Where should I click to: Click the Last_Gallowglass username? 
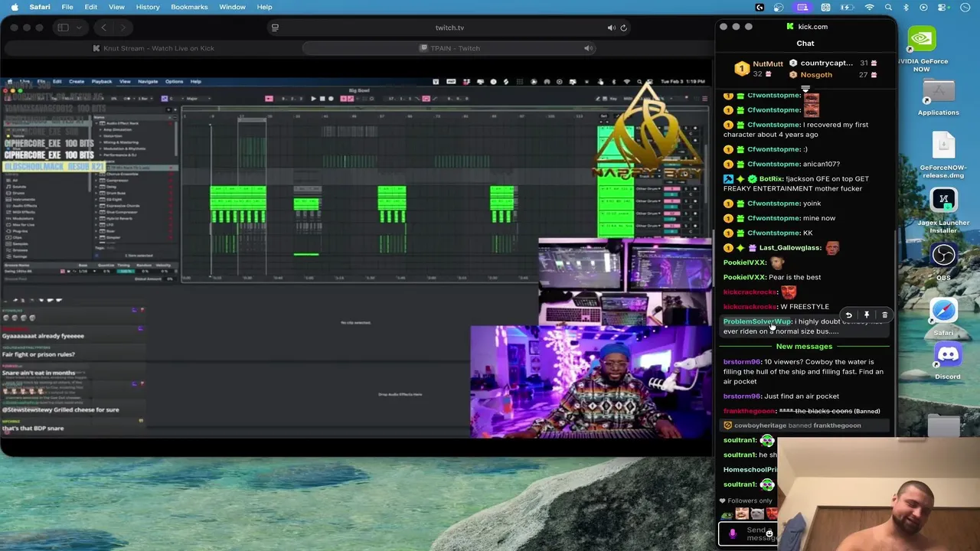(x=789, y=248)
